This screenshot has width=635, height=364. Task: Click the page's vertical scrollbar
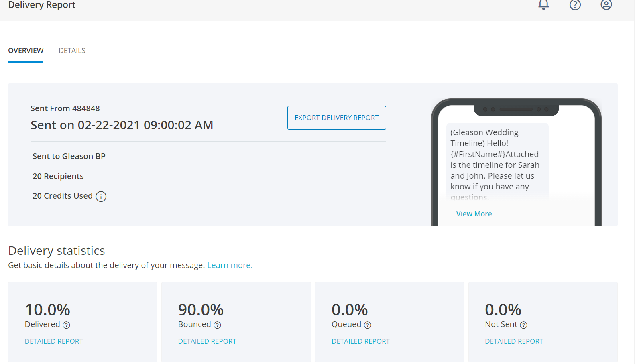click(633, 90)
